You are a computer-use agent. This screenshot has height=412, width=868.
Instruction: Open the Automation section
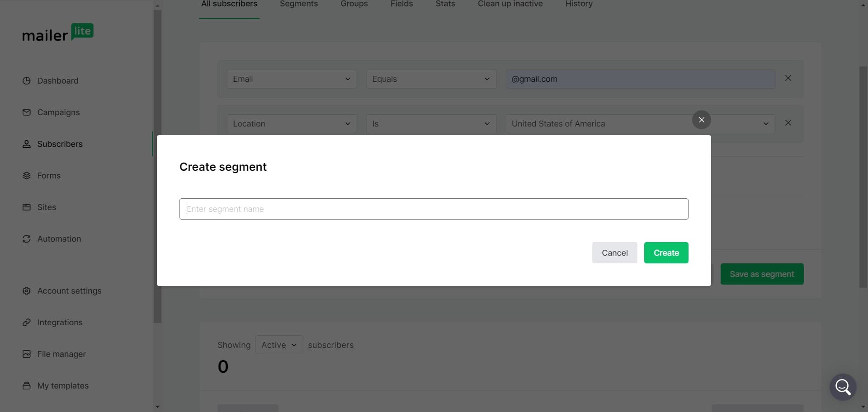pos(59,239)
